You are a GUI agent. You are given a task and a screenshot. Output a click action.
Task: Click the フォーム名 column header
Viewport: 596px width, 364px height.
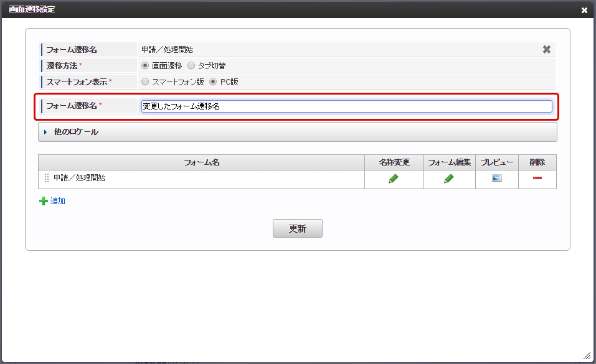pos(201,162)
